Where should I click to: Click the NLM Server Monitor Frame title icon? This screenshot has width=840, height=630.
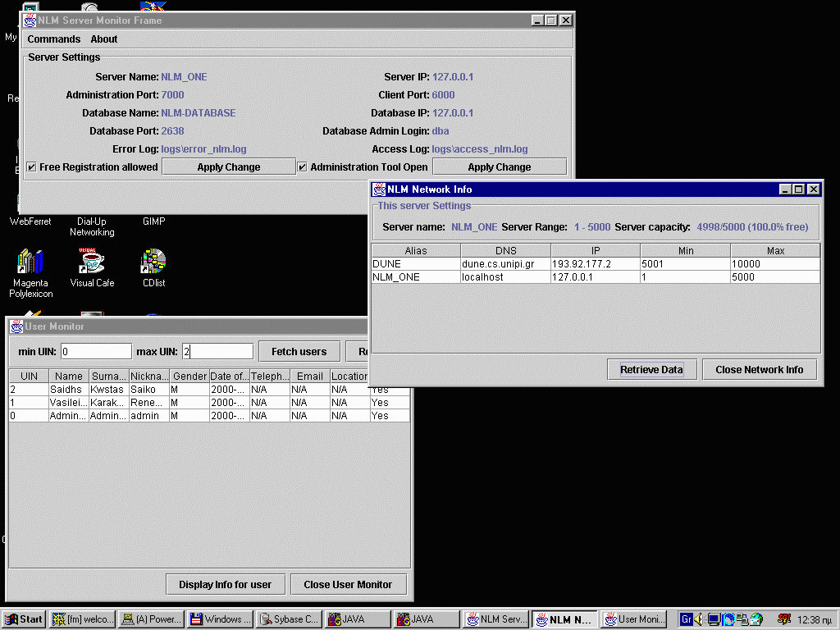click(x=30, y=21)
